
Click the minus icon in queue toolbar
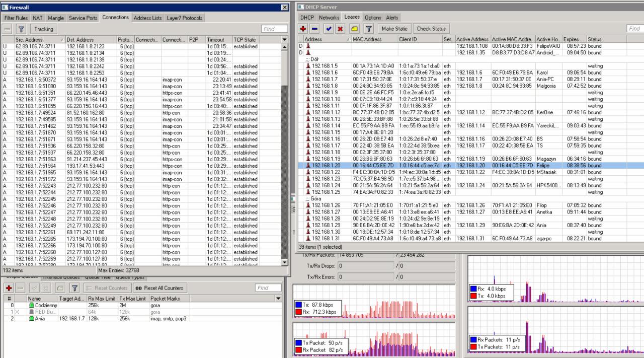(19, 288)
